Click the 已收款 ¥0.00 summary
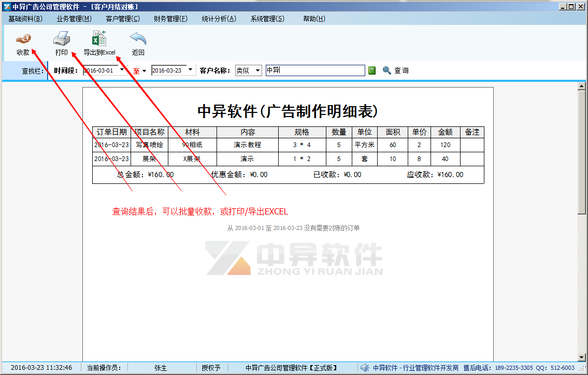 pyautogui.click(x=337, y=175)
